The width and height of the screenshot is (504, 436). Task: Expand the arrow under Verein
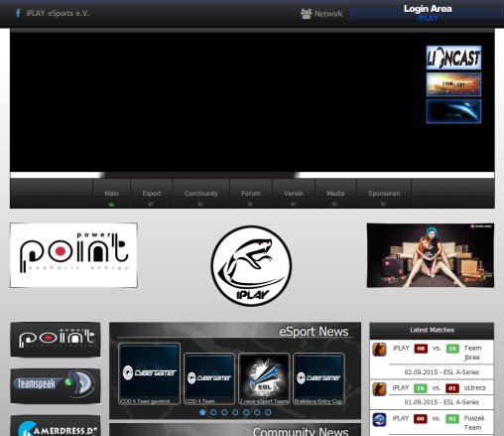point(293,204)
